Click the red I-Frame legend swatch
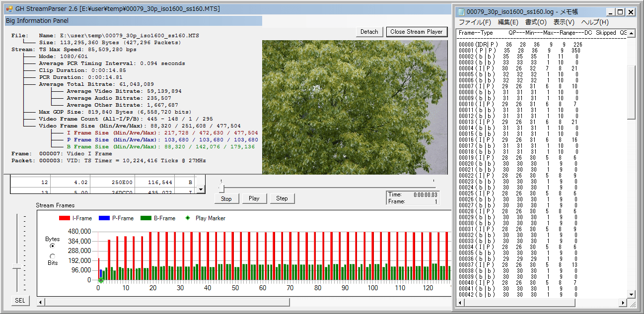This screenshot has width=644, height=314. [x=65, y=218]
